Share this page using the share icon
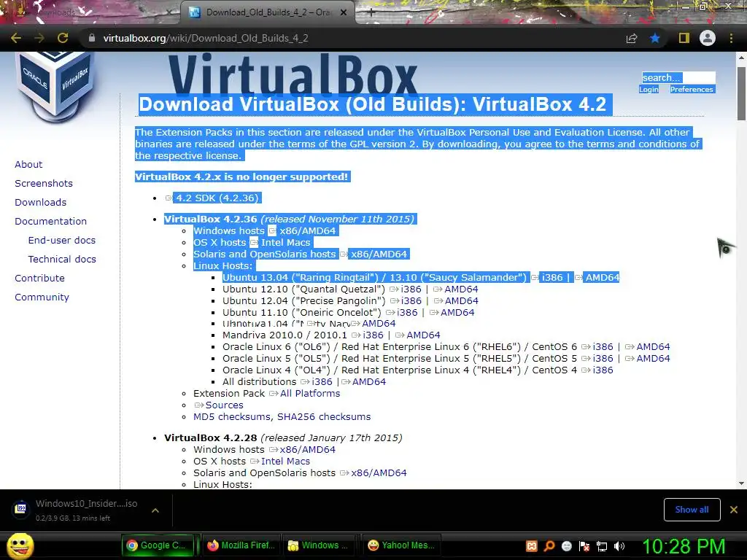747x560 pixels. point(632,38)
